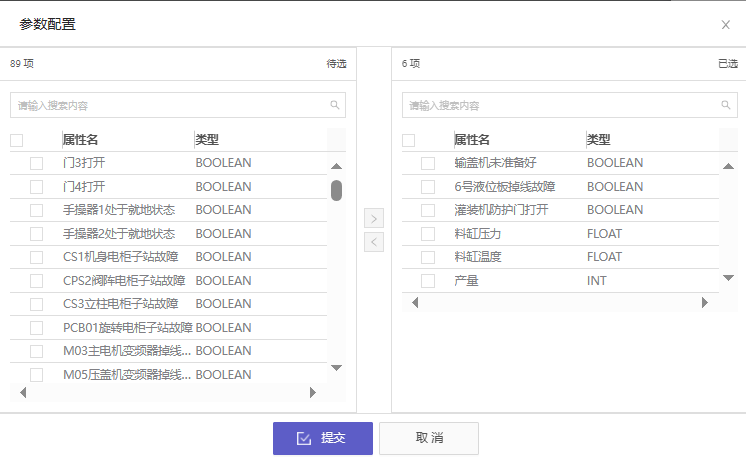Select the 料缸压力 row text
Screen dimensions: 746x461
(478, 234)
